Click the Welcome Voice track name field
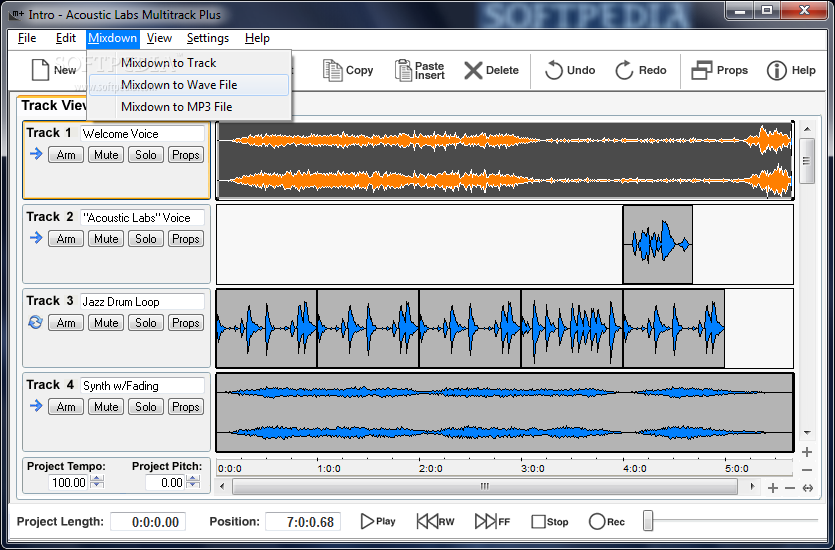Image resolution: width=835 pixels, height=550 pixels. pos(142,134)
